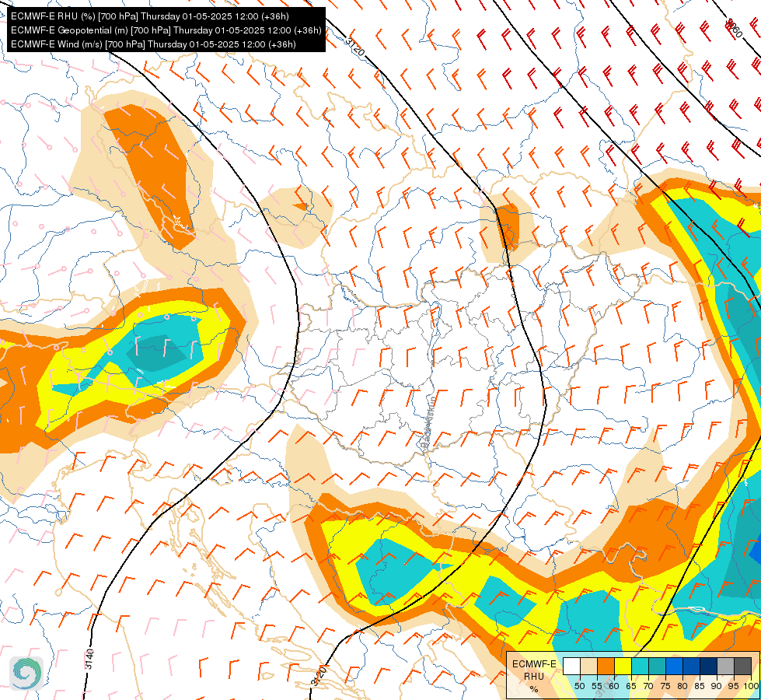This screenshot has height=700, width=761.
Task: Click the legend tick value 70
Action: (648, 686)
